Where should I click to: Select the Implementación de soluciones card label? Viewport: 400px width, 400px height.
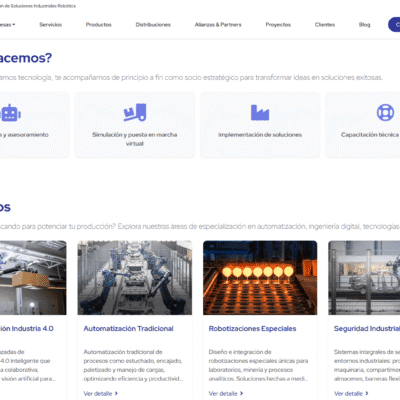pyautogui.click(x=260, y=135)
